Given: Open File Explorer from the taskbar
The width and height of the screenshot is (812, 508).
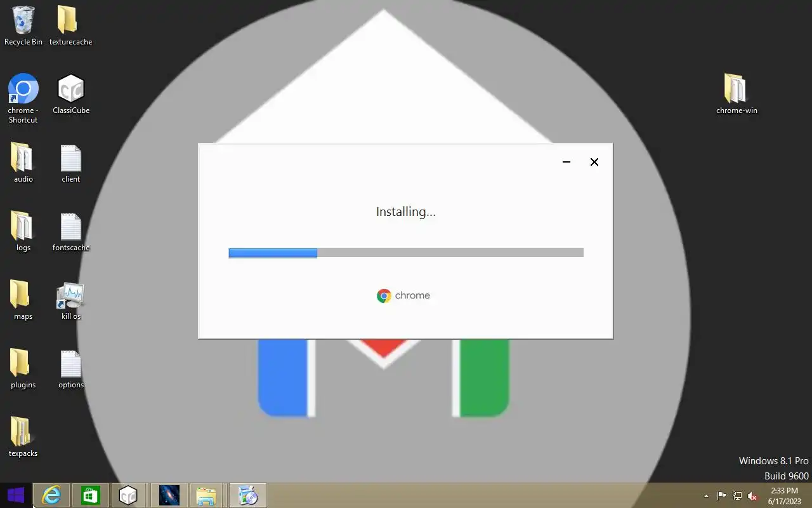Looking at the screenshot, I should [x=207, y=495].
